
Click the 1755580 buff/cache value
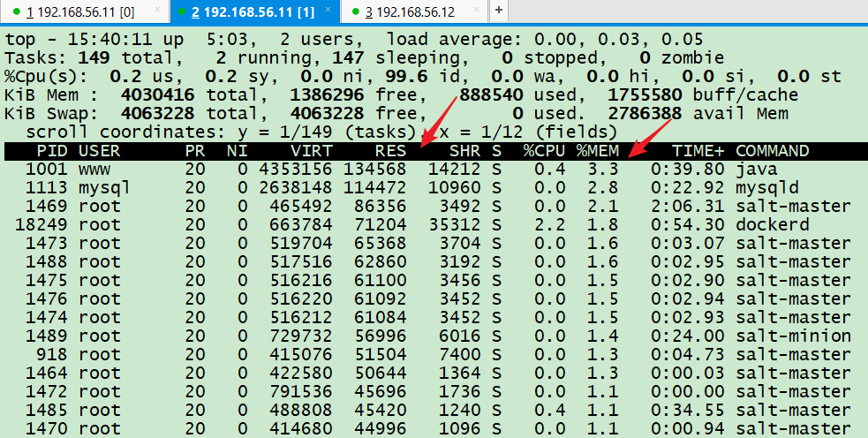click(645, 95)
